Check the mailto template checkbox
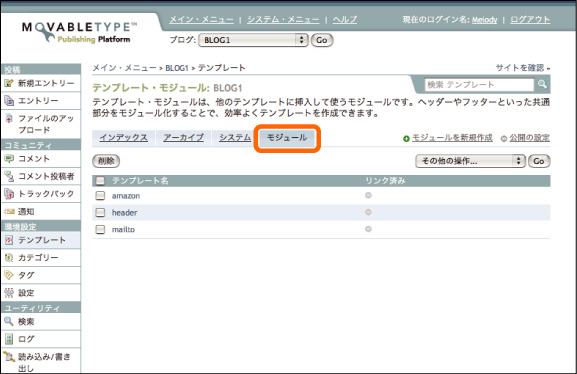 click(100, 229)
